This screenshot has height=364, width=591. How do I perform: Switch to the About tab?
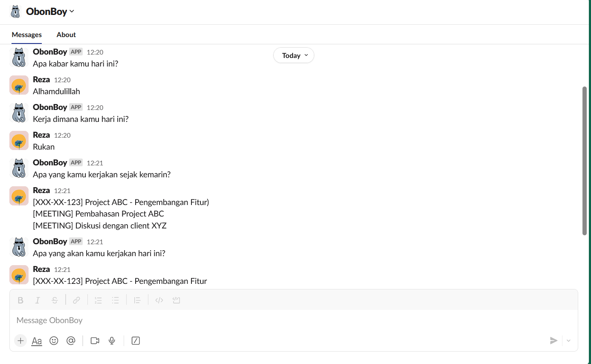(66, 35)
